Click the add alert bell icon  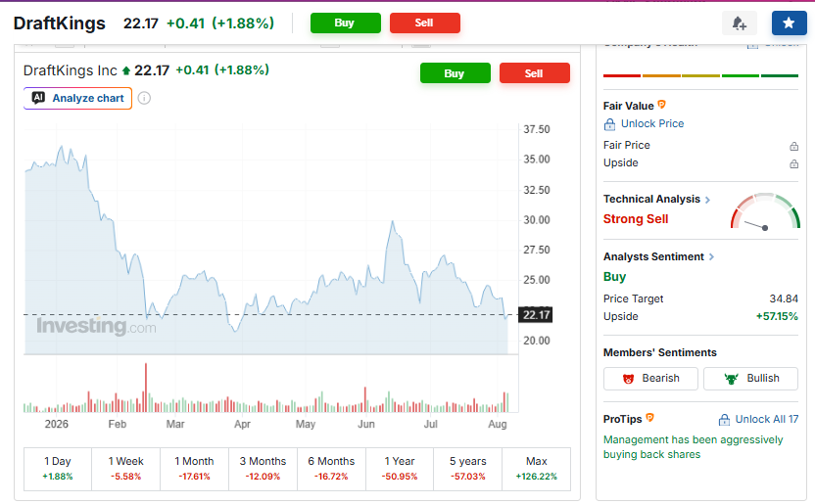740,23
